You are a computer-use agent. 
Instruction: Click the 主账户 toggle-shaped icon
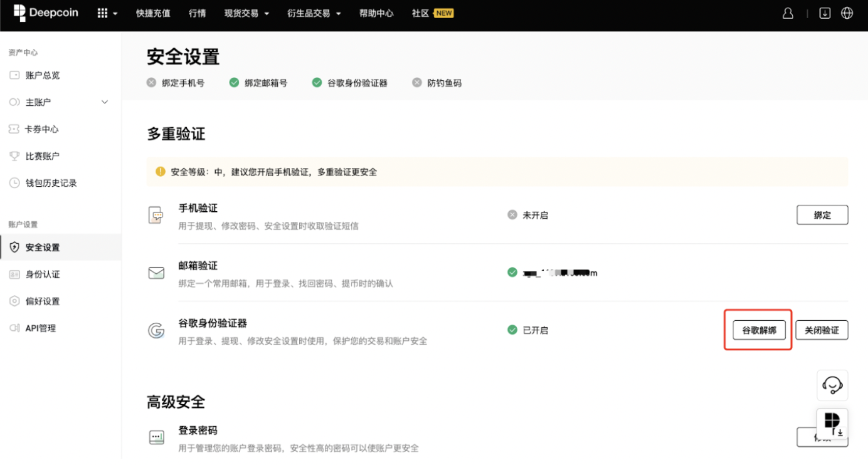click(14, 102)
